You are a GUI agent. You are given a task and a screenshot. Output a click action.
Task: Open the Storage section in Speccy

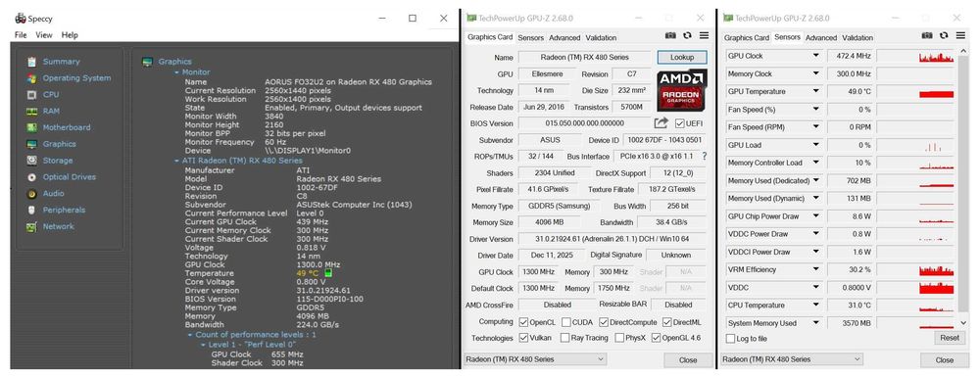58,161
